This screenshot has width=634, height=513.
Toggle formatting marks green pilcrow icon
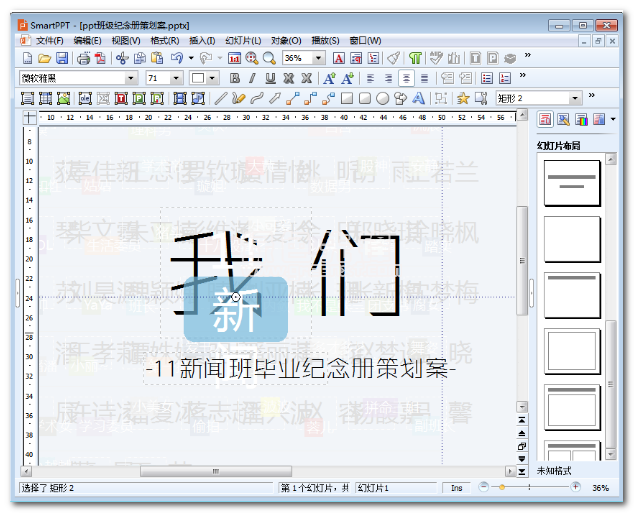pos(415,58)
